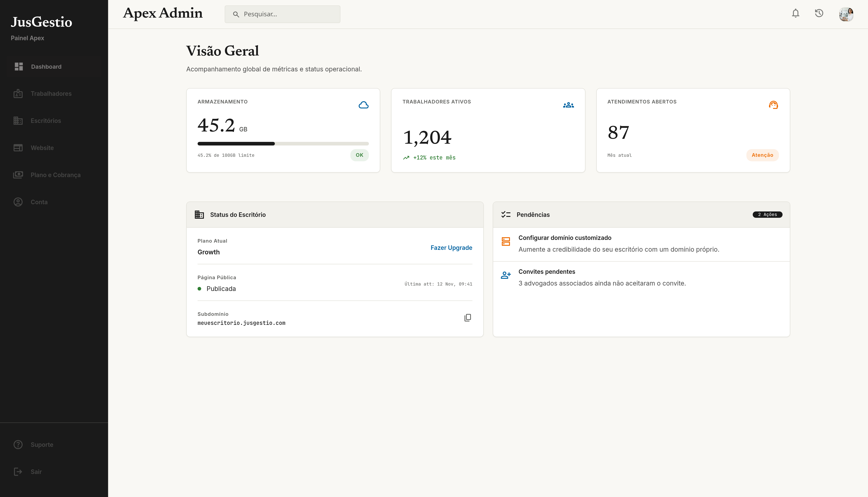This screenshot has width=868, height=497.
Task: Open Configurar domínio customizado task
Action: [641, 244]
